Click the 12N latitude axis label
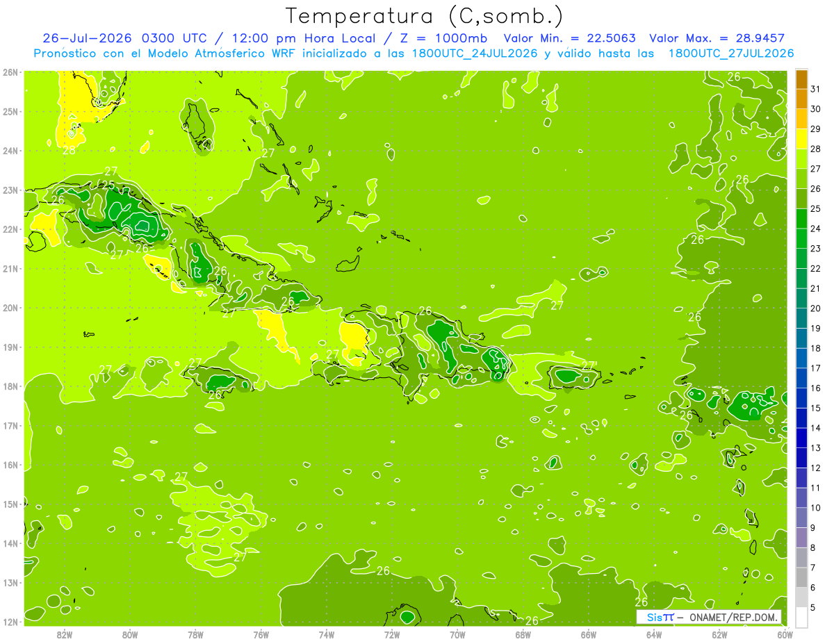 tap(10, 622)
